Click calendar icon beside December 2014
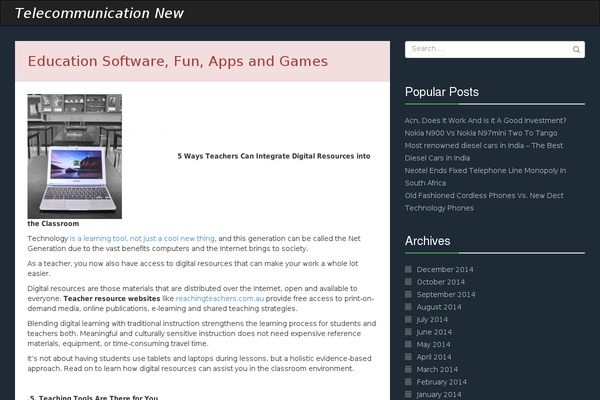The width and height of the screenshot is (600, 400). tap(408, 269)
